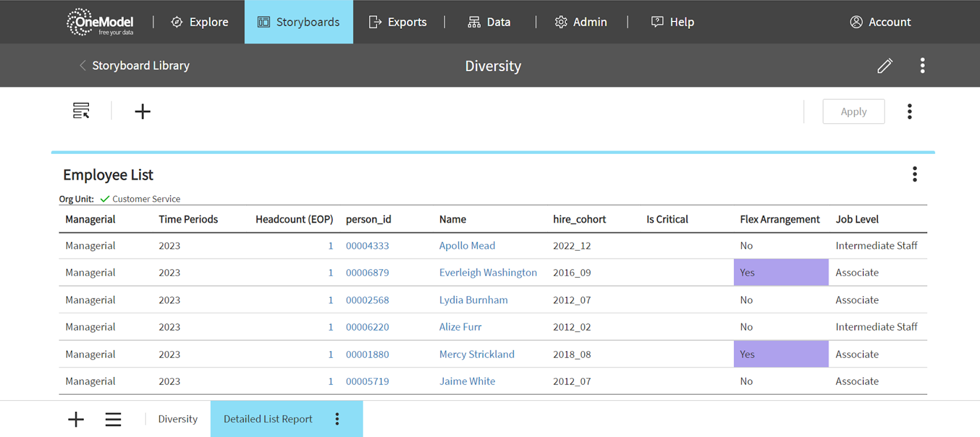This screenshot has height=437, width=980.
Task: Open Detailed List Report tab options
Action: (x=337, y=419)
